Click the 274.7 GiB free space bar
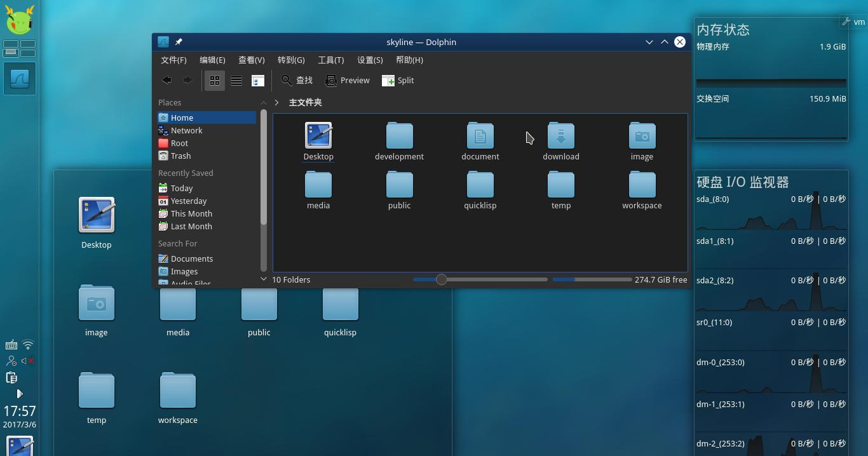868x456 pixels. click(592, 279)
